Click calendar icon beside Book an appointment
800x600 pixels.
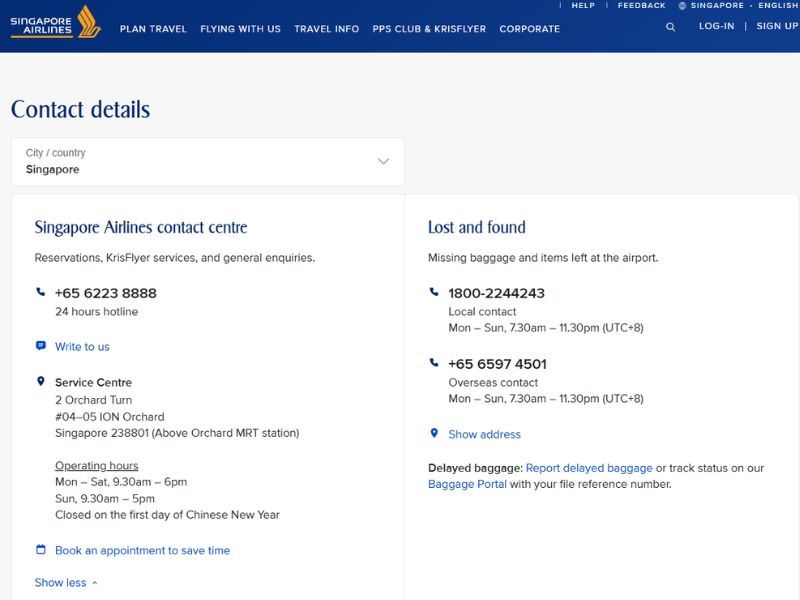(41, 549)
